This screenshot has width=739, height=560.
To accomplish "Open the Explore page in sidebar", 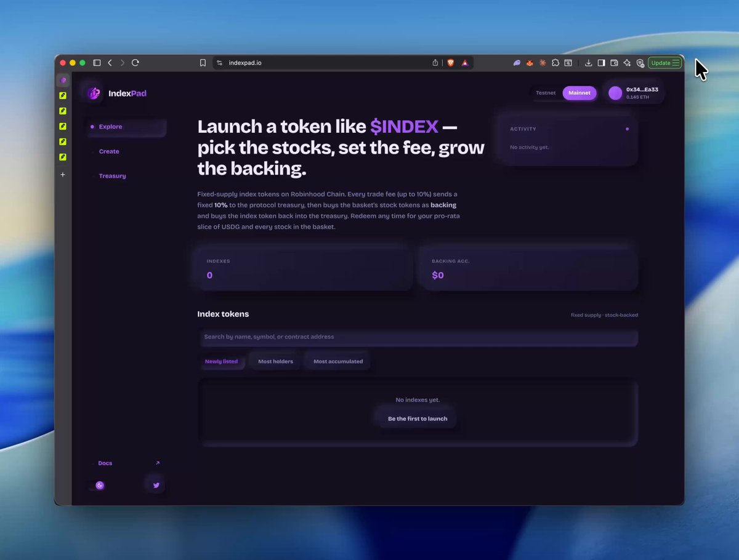I will 126,127.
